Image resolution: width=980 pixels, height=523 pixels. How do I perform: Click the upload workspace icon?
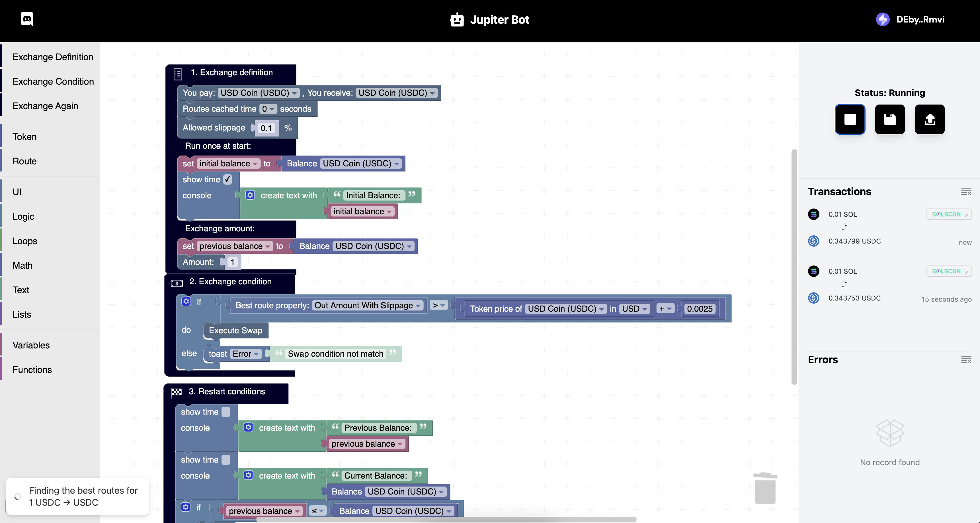(x=929, y=119)
